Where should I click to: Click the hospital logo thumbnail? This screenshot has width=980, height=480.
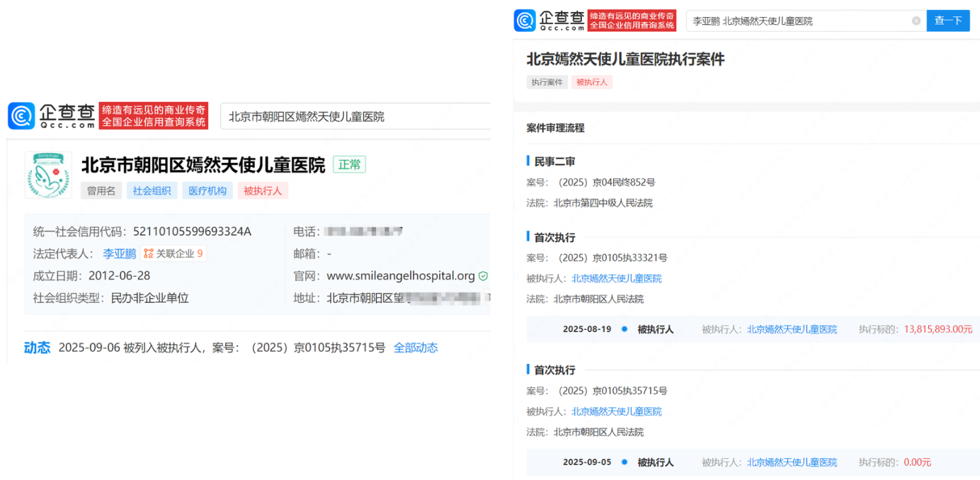[48, 175]
